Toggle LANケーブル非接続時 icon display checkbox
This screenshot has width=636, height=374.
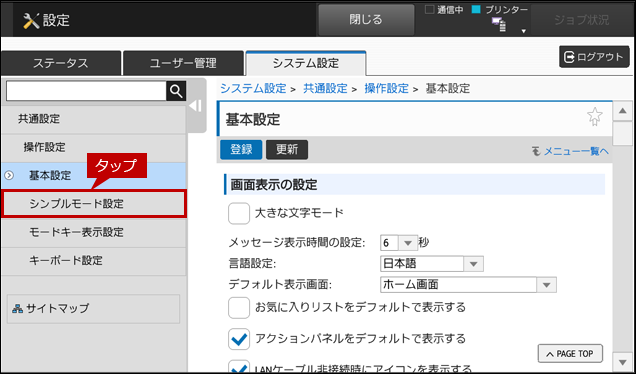click(x=239, y=366)
